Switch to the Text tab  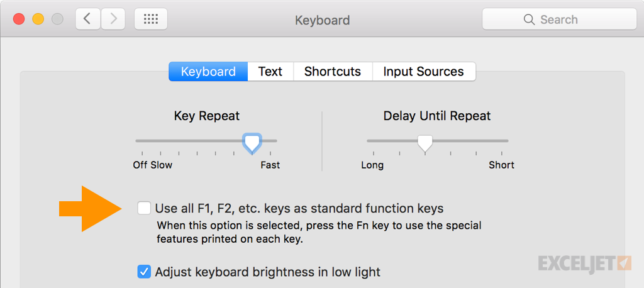270,72
